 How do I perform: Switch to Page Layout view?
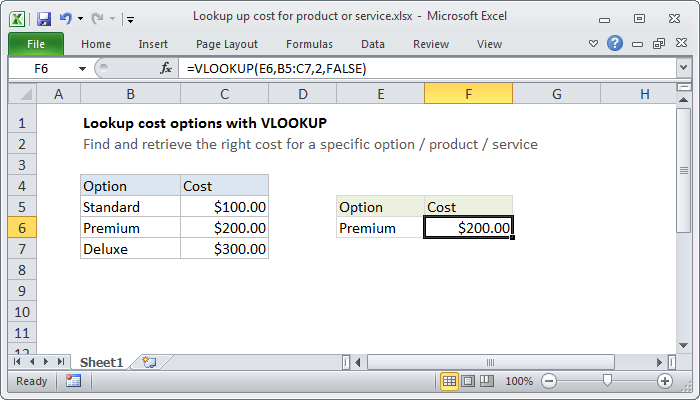tap(468, 381)
